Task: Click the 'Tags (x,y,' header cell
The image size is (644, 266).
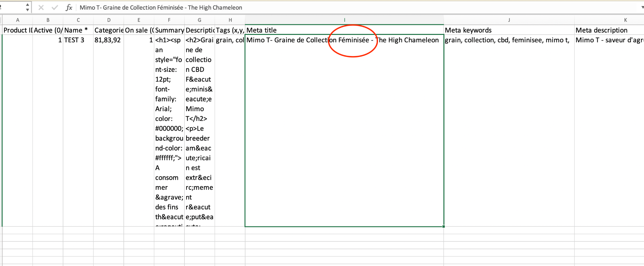Action: [x=230, y=30]
